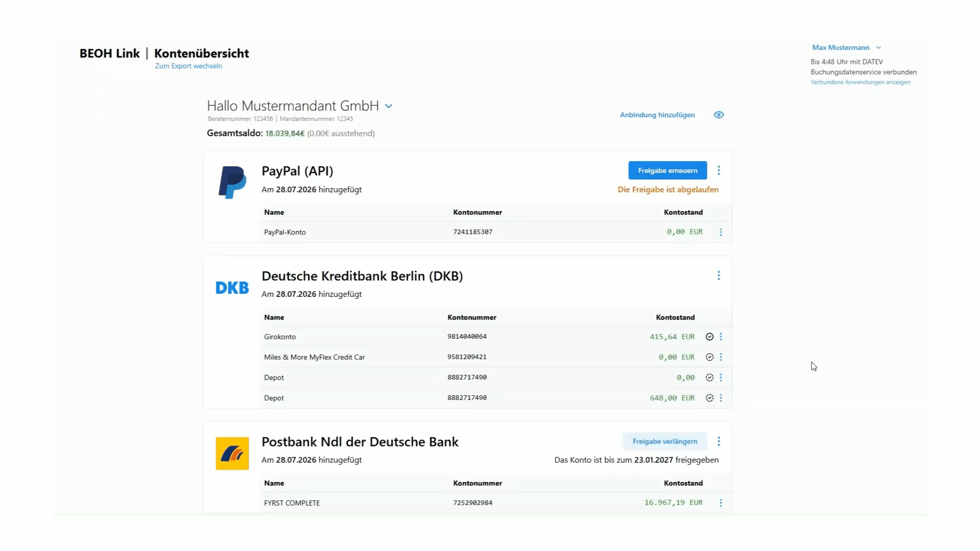Click the Miles & More row status circle icon
Screen dimensions: 980x551
click(x=709, y=357)
